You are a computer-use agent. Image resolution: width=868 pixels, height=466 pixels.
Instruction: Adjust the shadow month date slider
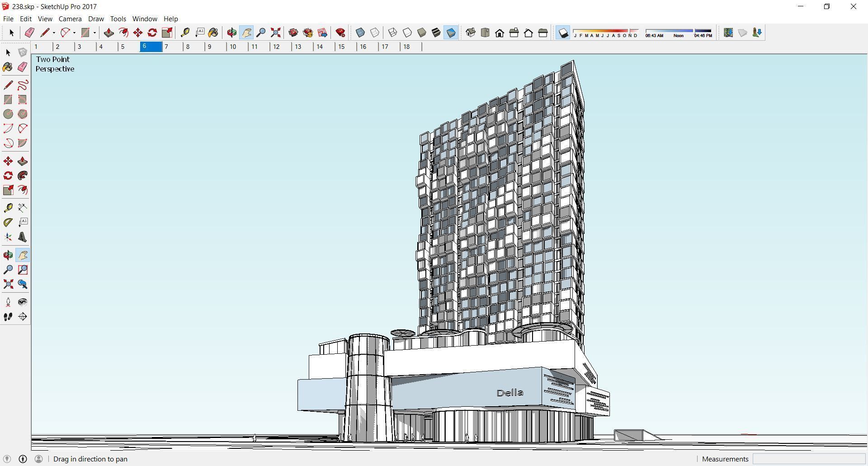click(x=606, y=33)
